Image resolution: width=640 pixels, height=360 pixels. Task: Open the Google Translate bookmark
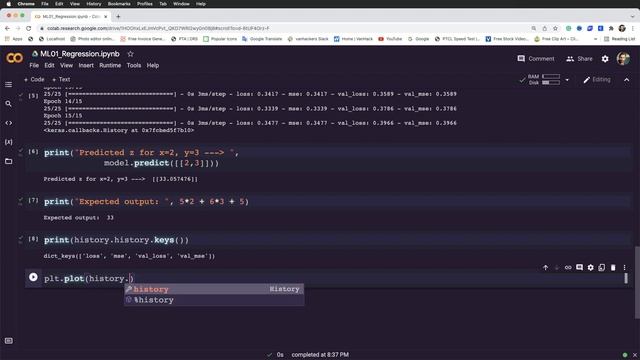click(262, 39)
